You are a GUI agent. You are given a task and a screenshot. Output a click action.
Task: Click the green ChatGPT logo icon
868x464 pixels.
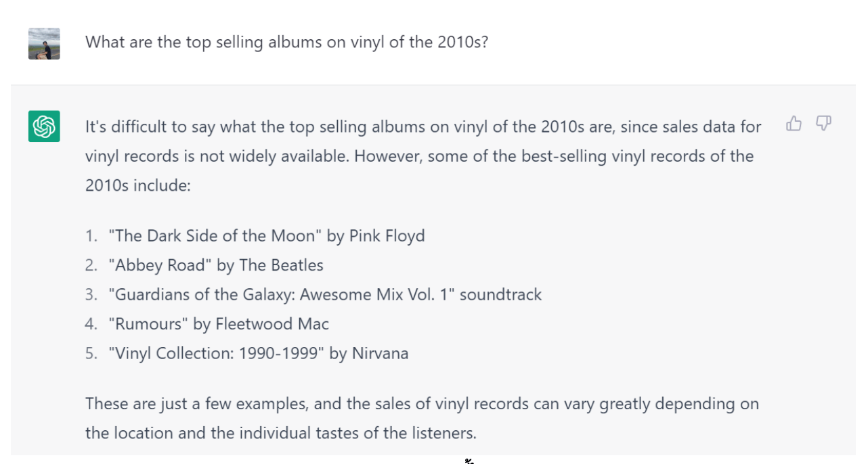pos(44,126)
